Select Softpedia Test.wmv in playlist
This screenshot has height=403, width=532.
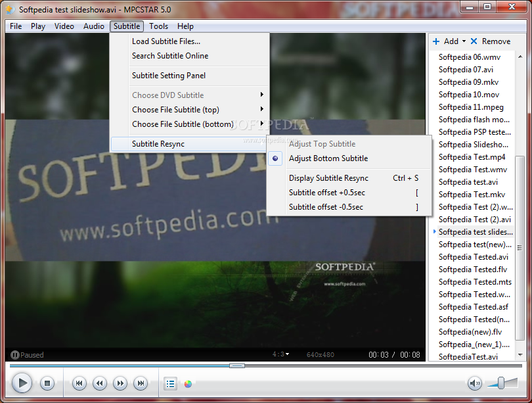tap(473, 170)
